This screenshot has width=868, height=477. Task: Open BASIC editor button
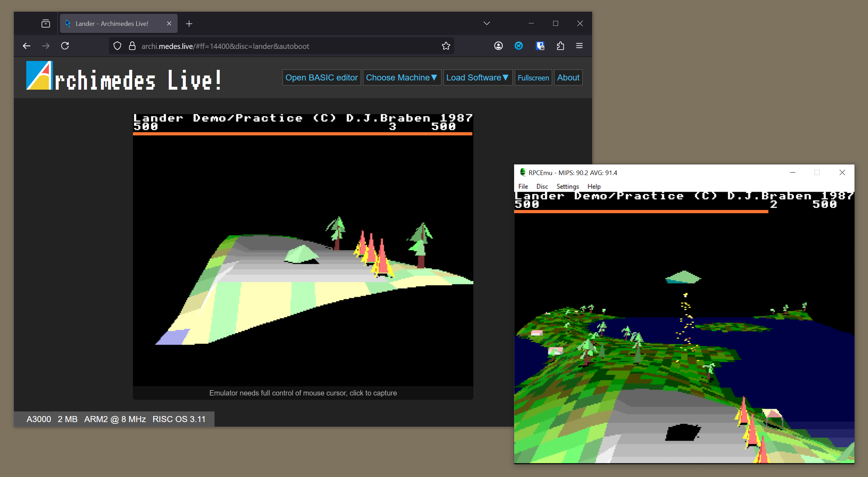click(322, 78)
